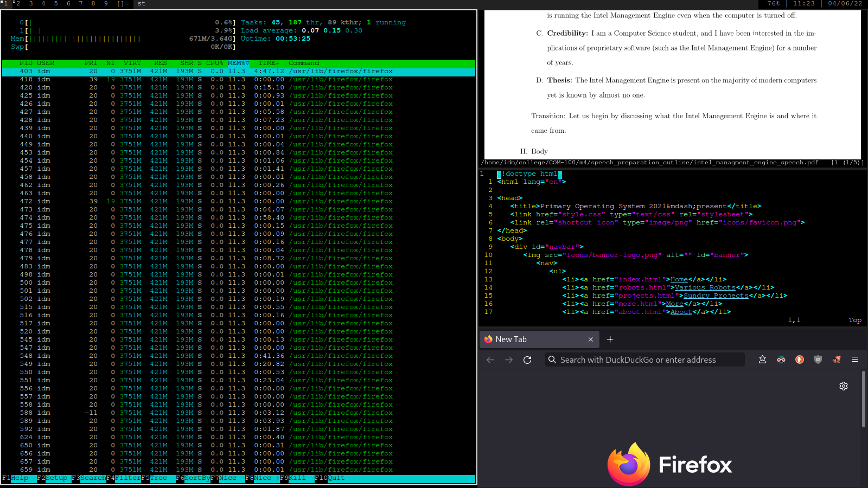The width and height of the screenshot is (868, 488).
Task: Open a new Firefox tab with plus
Action: click(x=610, y=339)
